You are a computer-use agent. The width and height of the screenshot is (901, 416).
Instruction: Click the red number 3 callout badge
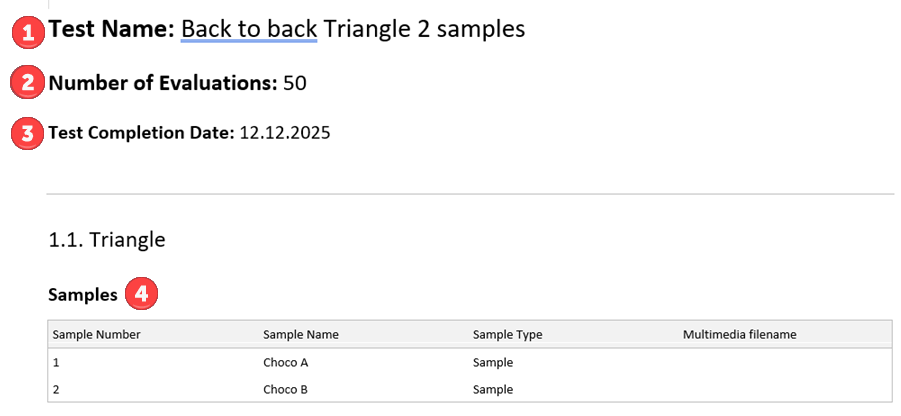pyautogui.click(x=27, y=133)
